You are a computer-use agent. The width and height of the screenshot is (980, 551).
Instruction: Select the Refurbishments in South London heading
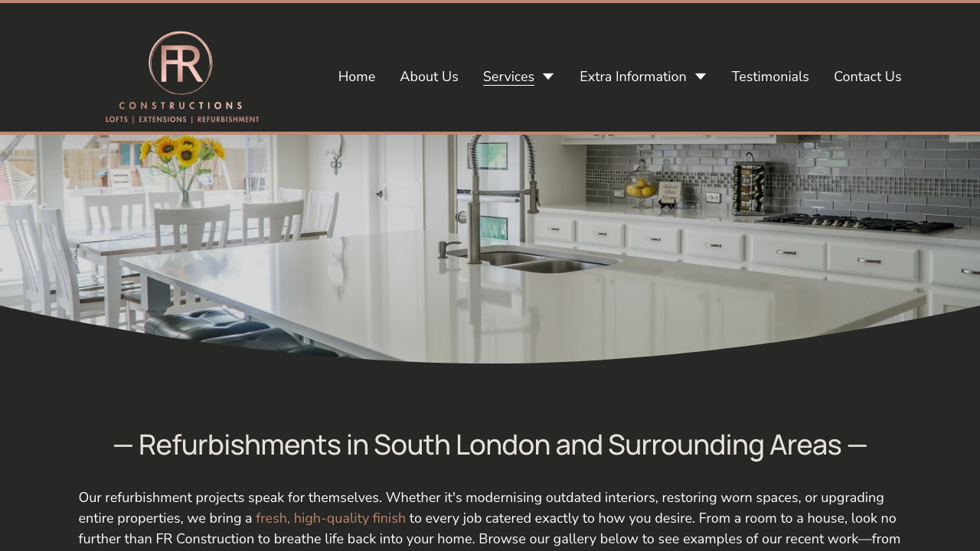click(490, 445)
